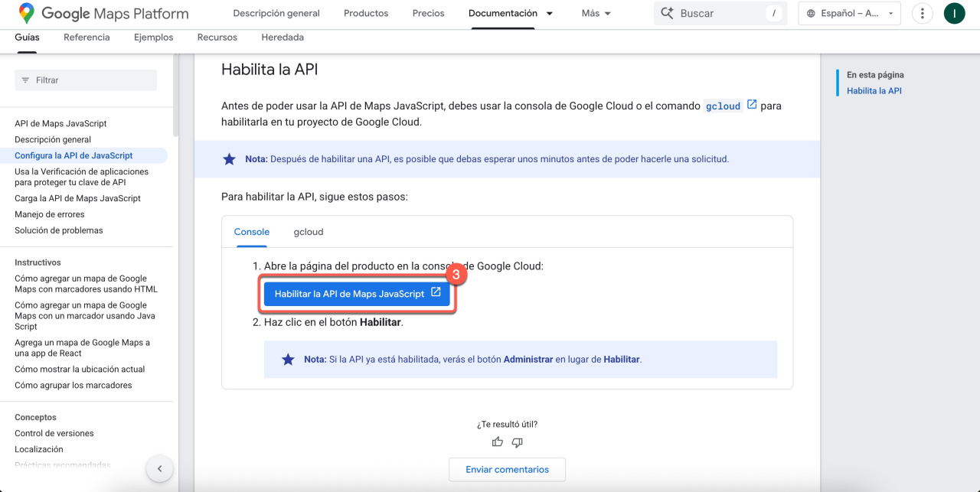This screenshot has width=980, height=492.
Task: Click Habilitar la API de Maps JavaScript button
Action: [357, 294]
